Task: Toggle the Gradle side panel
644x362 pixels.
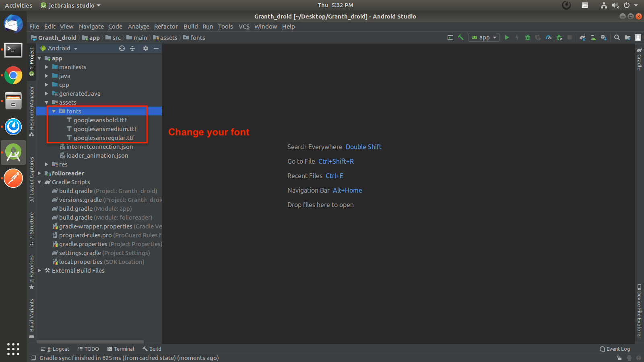Action: pos(639,59)
